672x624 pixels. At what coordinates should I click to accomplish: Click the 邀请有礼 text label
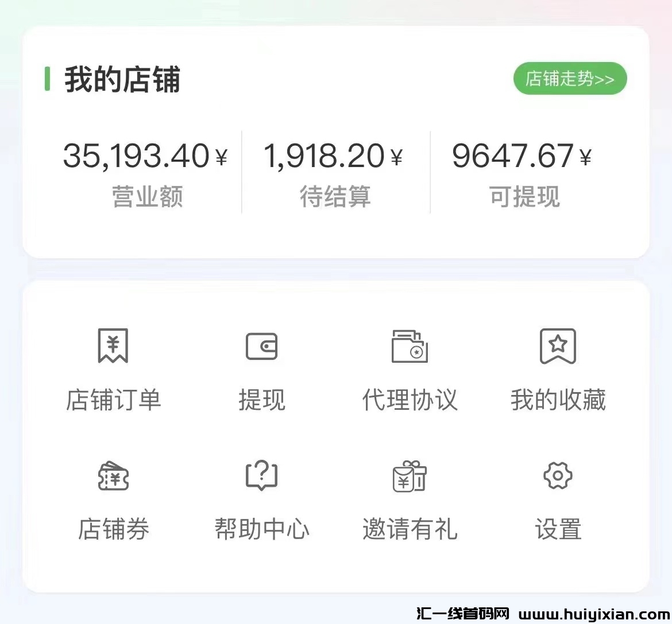click(x=410, y=529)
